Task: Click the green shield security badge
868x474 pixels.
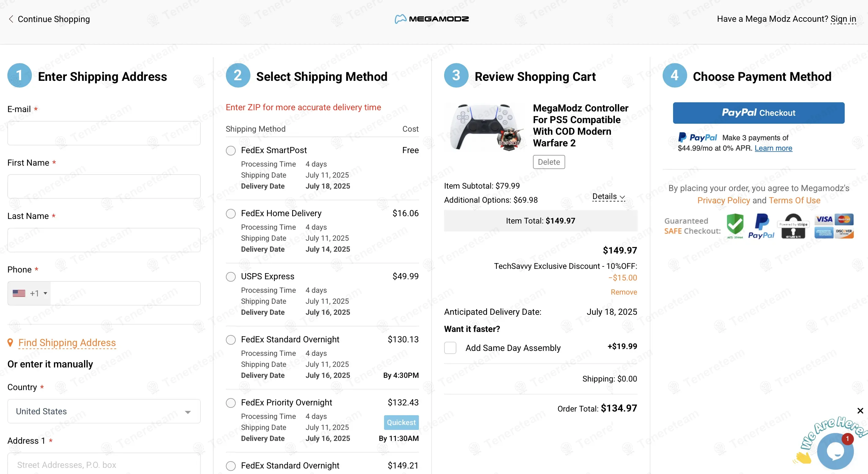Action: pos(735,225)
